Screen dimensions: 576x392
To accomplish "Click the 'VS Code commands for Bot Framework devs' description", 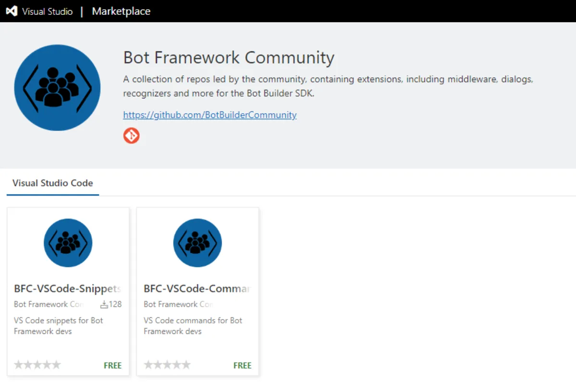I will point(192,326).
